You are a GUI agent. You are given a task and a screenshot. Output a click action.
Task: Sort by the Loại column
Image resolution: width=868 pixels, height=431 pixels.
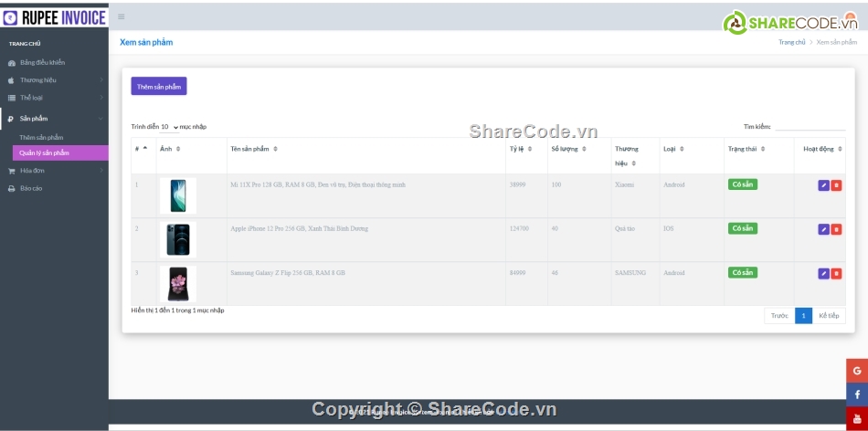(682, 149)
